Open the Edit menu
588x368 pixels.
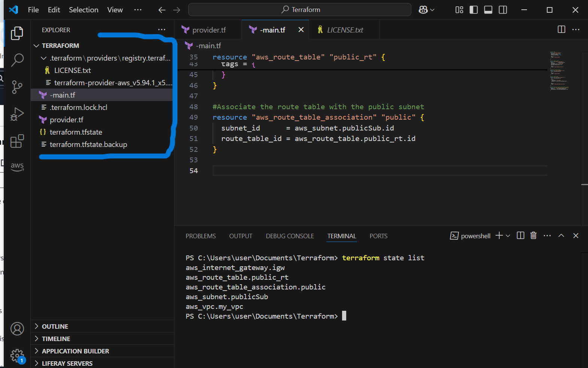(x=54, y=10)
